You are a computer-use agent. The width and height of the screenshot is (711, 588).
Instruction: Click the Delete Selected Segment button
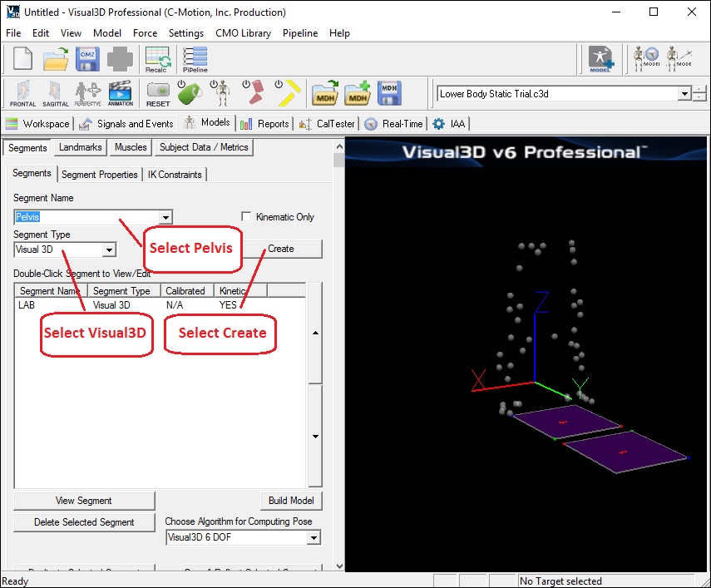pos(84,522)
